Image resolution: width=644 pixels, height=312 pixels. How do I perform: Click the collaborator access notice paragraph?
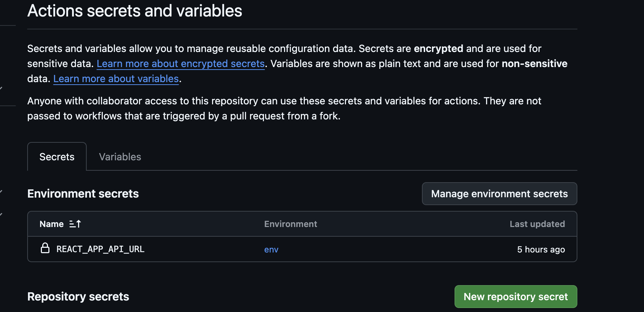284,108
